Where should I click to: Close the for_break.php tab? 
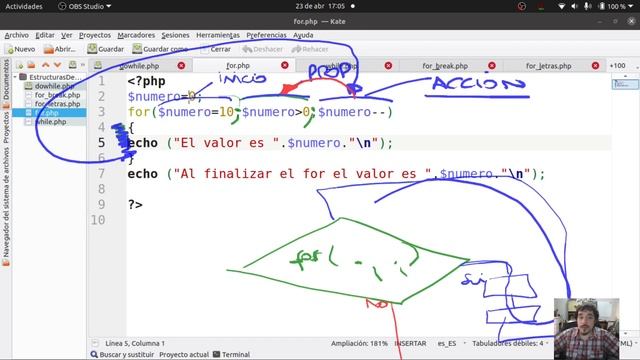pos(492,66)
